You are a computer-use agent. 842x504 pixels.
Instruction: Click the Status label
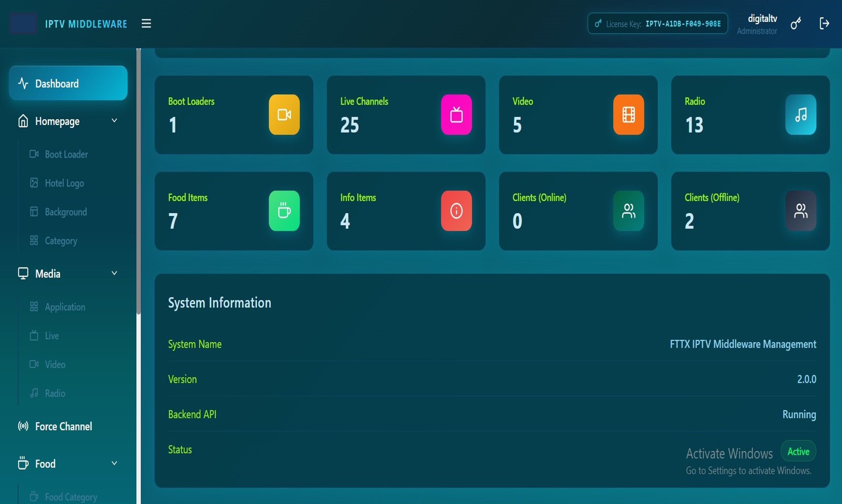[x=180, y=450]
